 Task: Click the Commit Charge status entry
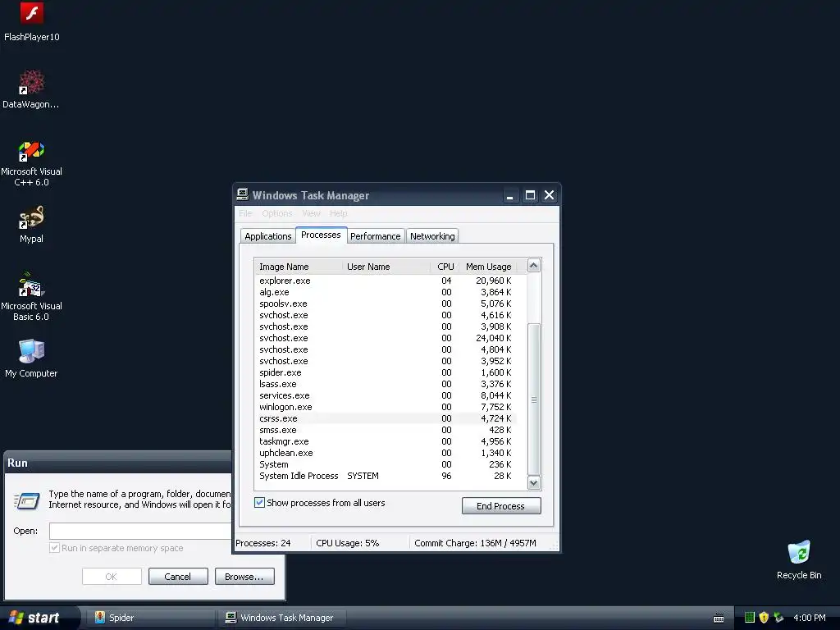pos(475,543)
